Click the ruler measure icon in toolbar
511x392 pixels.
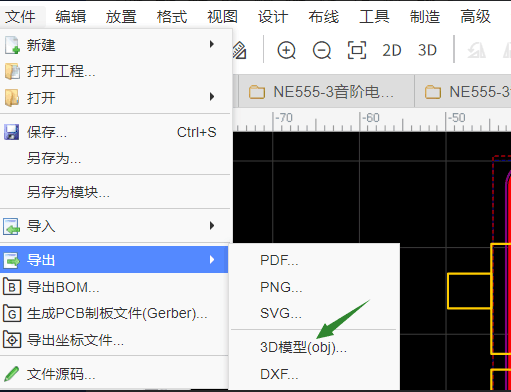click(x=240, y=50)
